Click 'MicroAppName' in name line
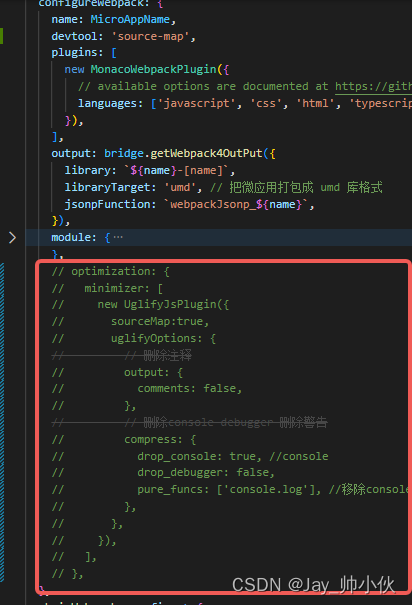This screenshot has height=605, width=412. (130, 19)
